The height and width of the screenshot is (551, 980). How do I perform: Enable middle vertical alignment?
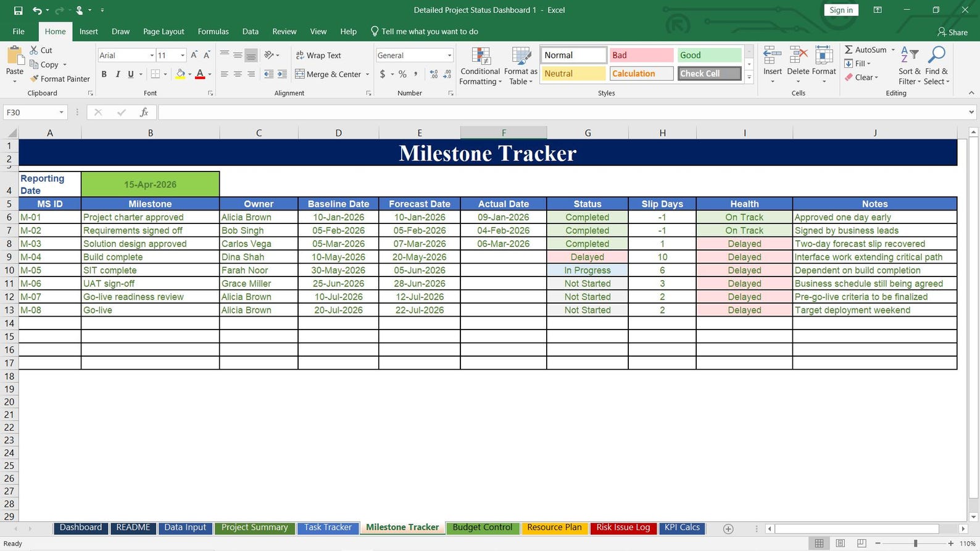(238, 56)
